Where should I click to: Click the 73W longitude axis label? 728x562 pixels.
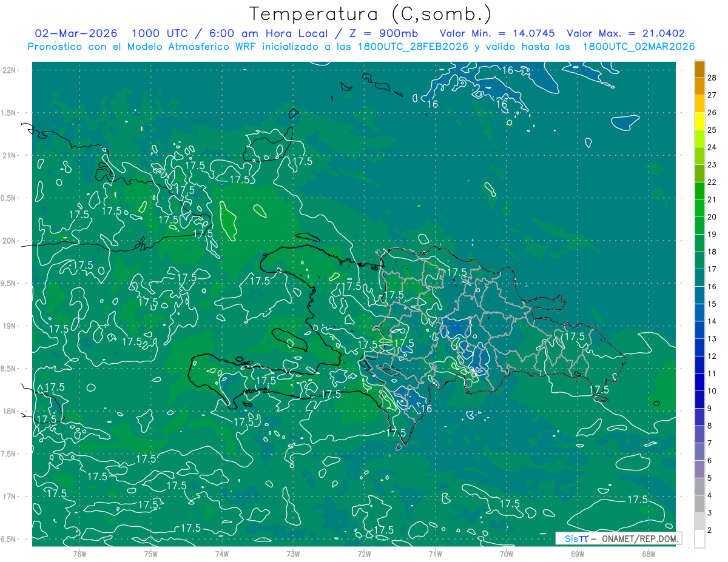(x=293, y=554)
